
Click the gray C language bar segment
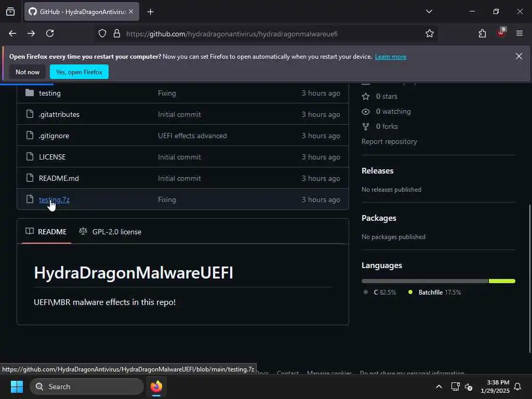[x=425, y=281]
